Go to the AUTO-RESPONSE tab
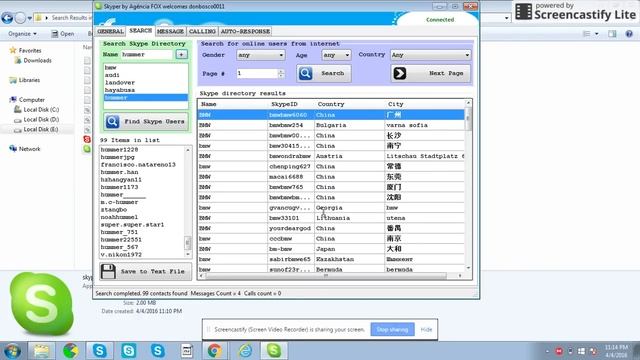Viewport: 640px width, 360px height. [245, 31]
